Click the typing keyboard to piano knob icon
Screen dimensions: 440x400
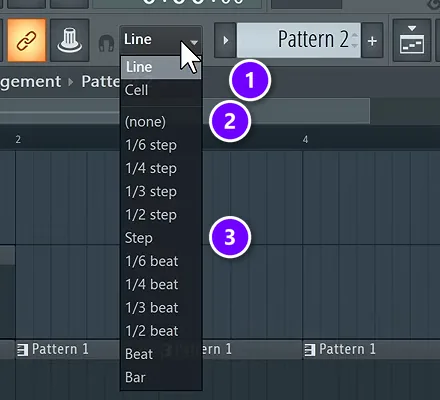70,40
